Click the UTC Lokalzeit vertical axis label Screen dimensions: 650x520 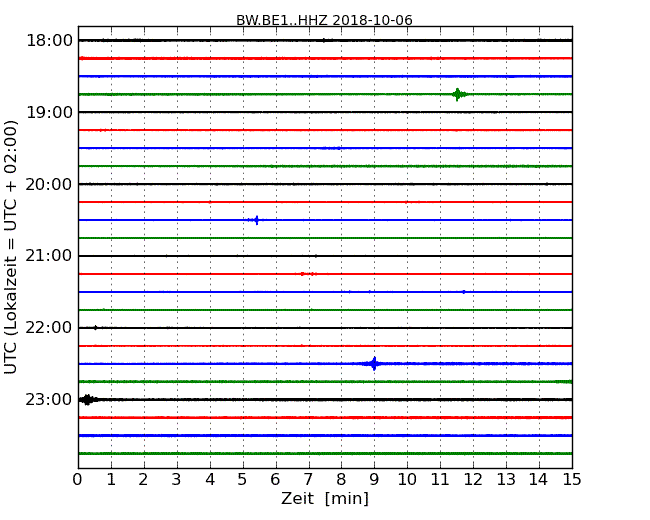(11, 247)
